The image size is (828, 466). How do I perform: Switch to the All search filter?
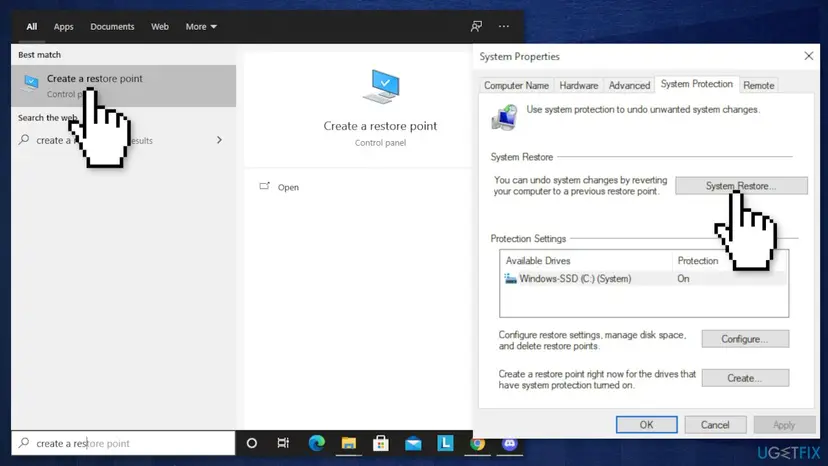[x=32, y=26]
